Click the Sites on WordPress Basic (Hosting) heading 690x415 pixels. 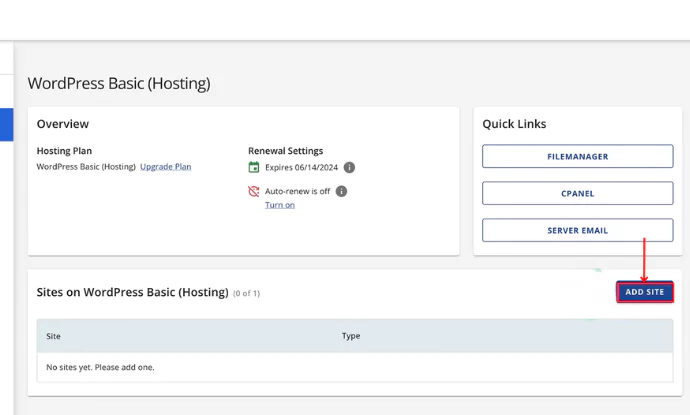(132, 292)
